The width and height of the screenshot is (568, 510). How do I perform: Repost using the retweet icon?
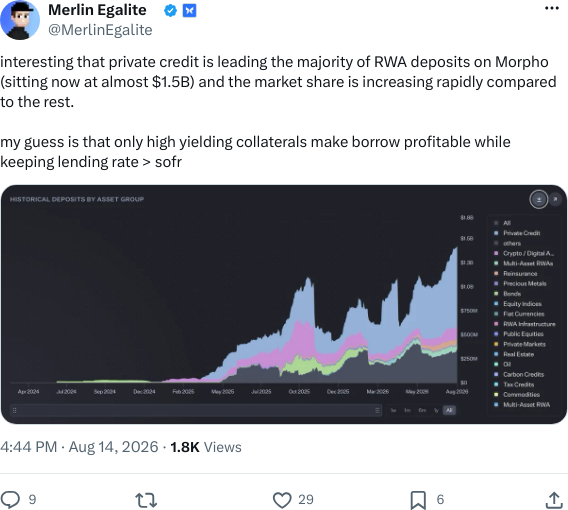(146, 500)
